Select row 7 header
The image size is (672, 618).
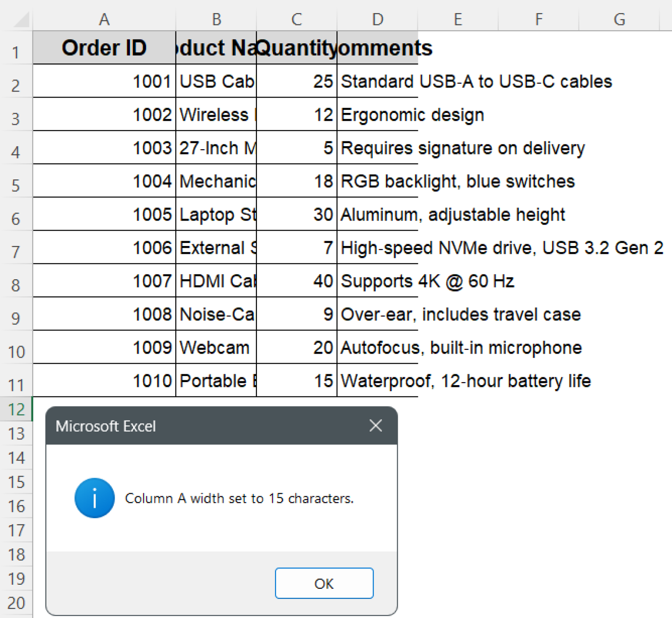16,252
